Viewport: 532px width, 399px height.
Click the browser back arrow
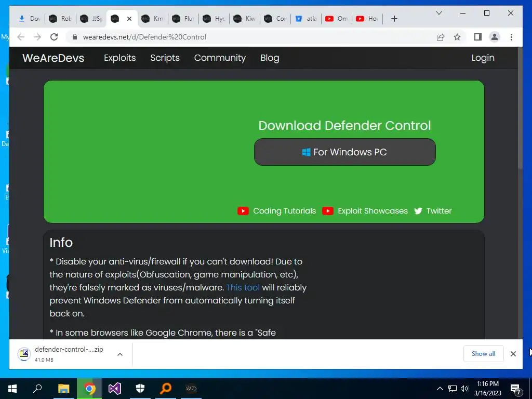[21, 37]
